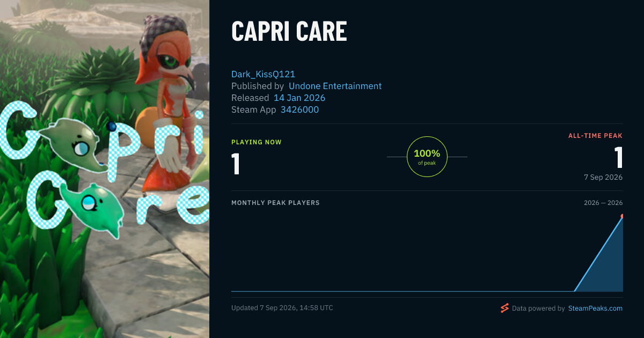This screenshot has width=644, height=338.
Task: Click the 100% of peak circle
Action: coord(427,157)
